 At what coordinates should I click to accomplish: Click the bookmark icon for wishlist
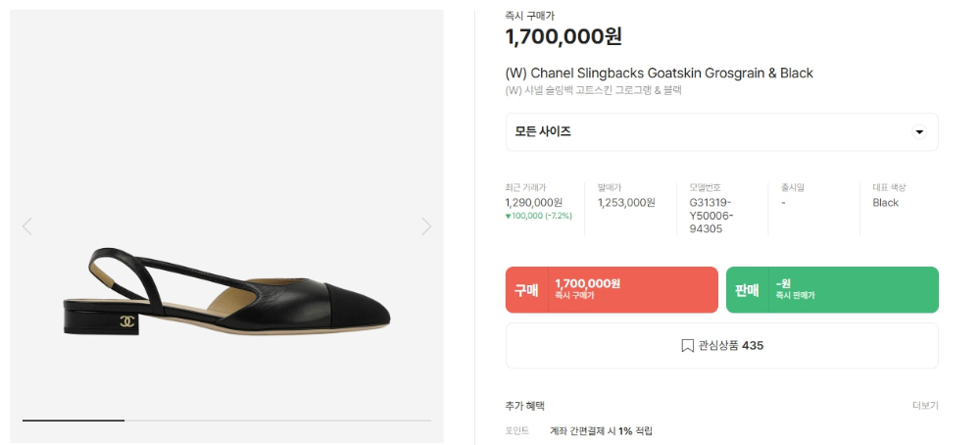(688, 346)
